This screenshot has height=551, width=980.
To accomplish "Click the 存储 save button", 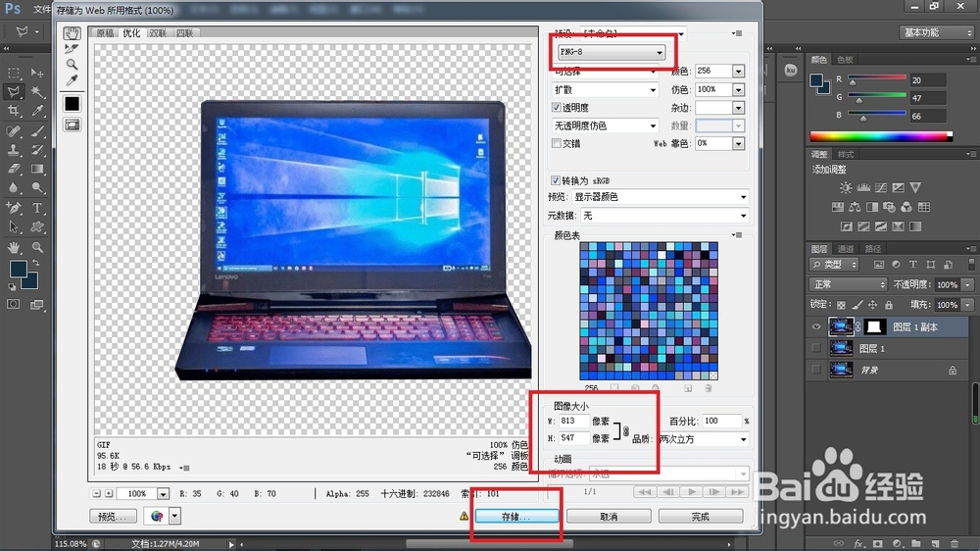I will point(516,516).
